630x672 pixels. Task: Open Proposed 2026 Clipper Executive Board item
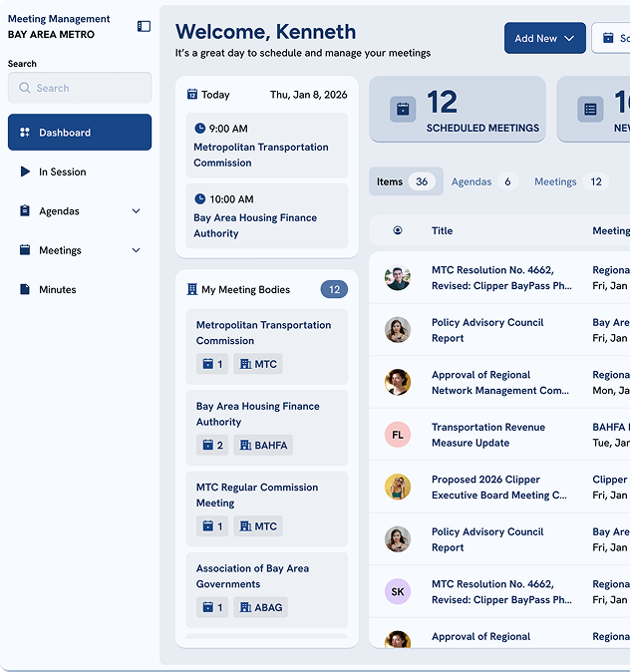(x=499, y=487)
